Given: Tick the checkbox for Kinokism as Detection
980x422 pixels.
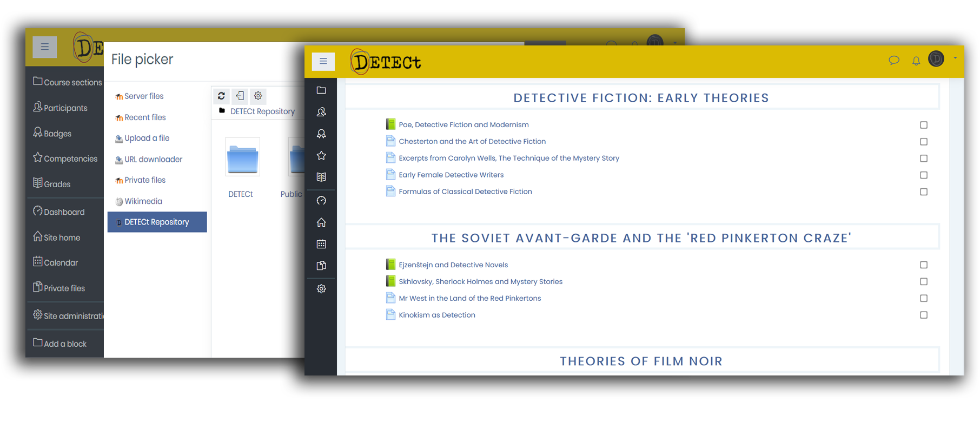Looking at the screenshot, I should (923, 315).
